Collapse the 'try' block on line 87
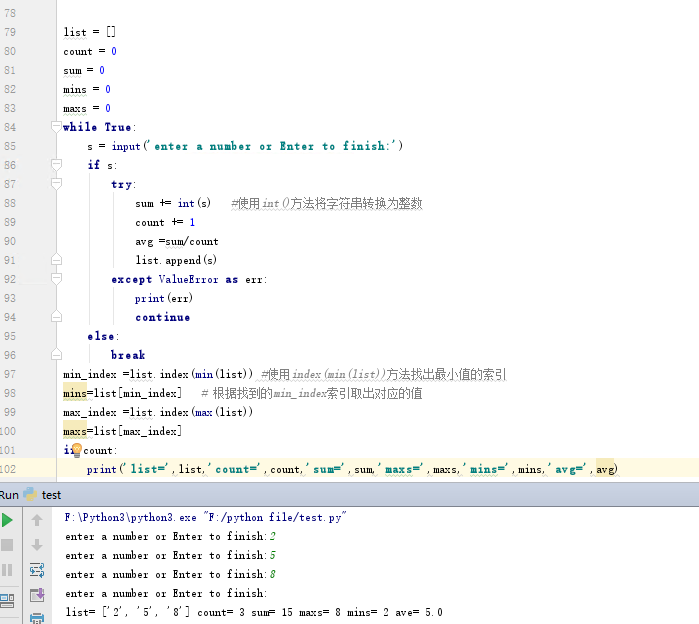The width and height of the screenshot is (699, 624). [56, 184]
